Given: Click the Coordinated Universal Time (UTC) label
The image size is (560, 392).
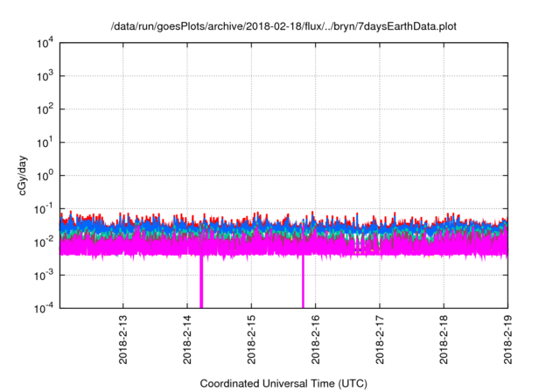Looking at the screenshot, I should (283, 383).
